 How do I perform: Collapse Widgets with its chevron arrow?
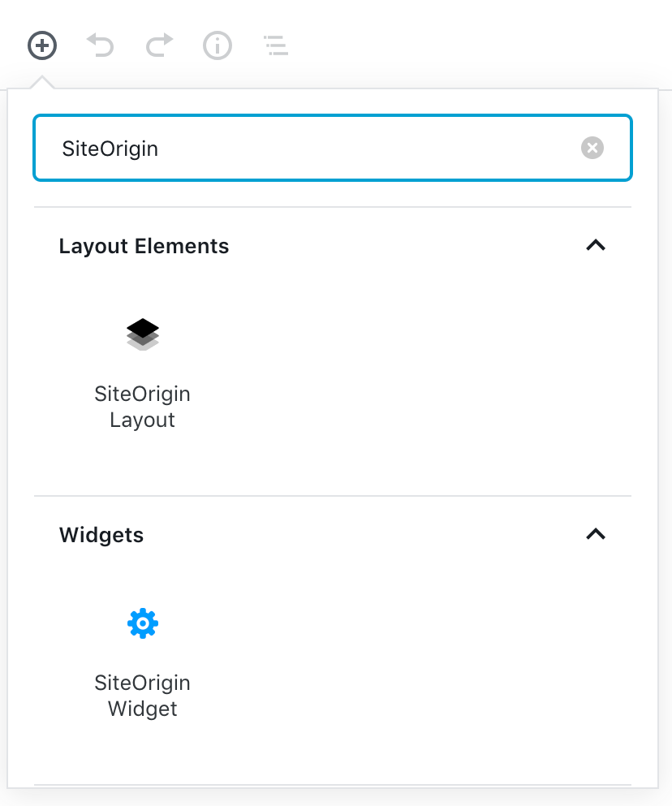pyautogui.click(x=596, y=534)
